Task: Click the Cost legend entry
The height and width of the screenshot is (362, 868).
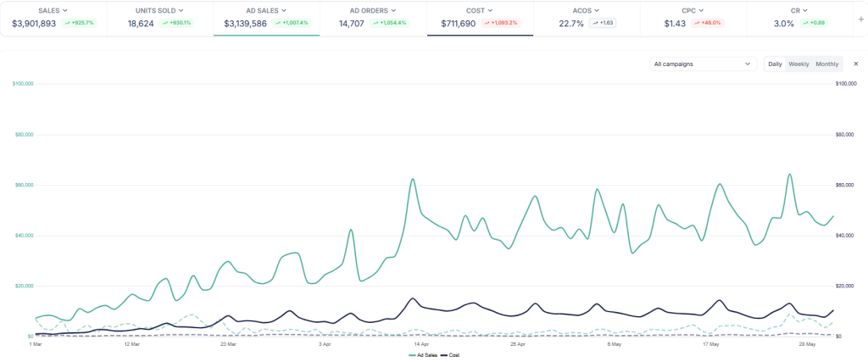Action: coord(449,355)
